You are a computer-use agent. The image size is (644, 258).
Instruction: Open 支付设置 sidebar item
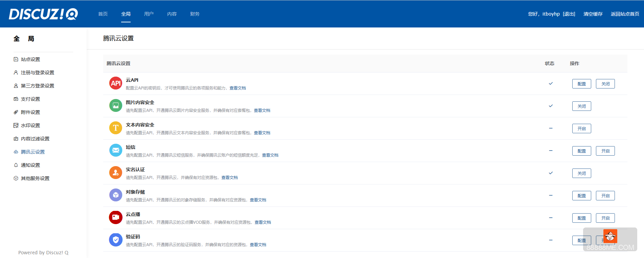[x=30, y=99]
